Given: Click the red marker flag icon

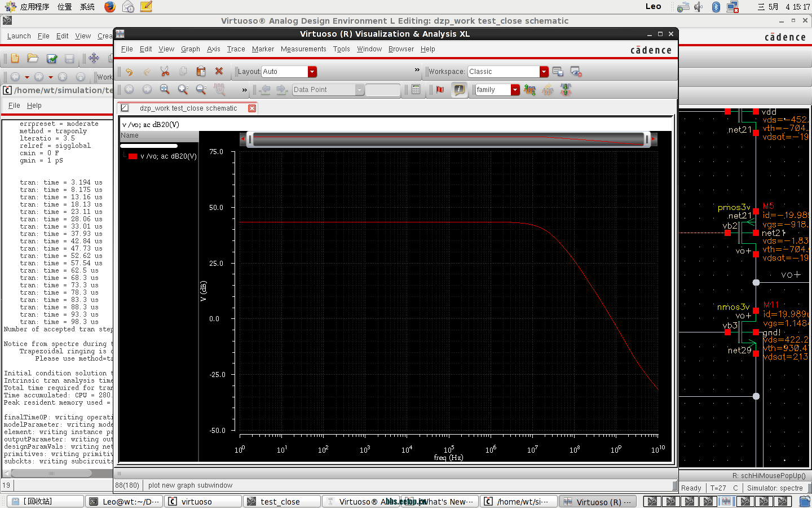Looking at the screenshot, I should pos(440,89).
